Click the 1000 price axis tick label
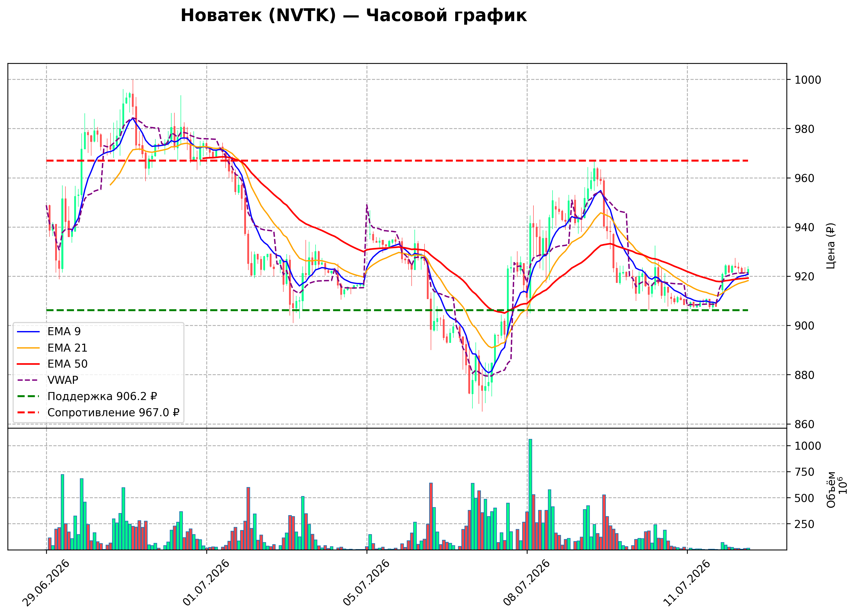Image resolution: width=857 pixels, height=616 pixels. tap(808, 80)
